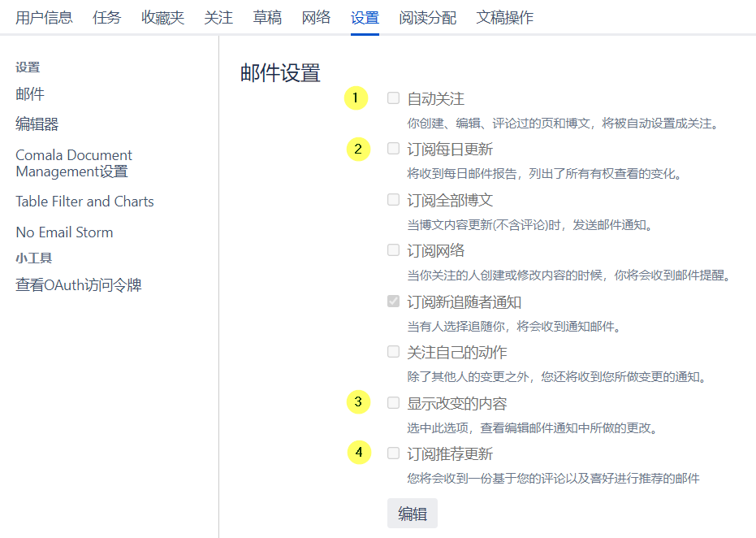Toggle the 关注自己的动作 checkbox
Image resolution: width=756 pixels, height=538 pixels.
(393, 352)
